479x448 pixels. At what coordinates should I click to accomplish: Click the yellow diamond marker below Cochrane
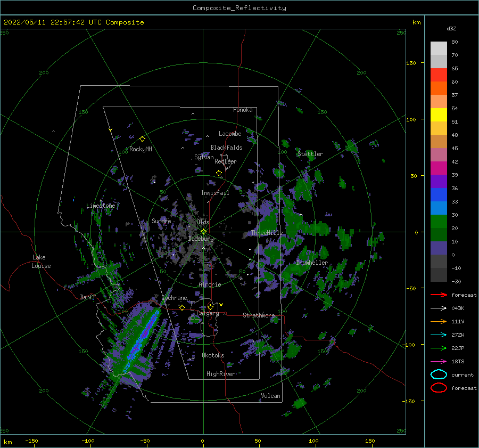click(182, 307)
